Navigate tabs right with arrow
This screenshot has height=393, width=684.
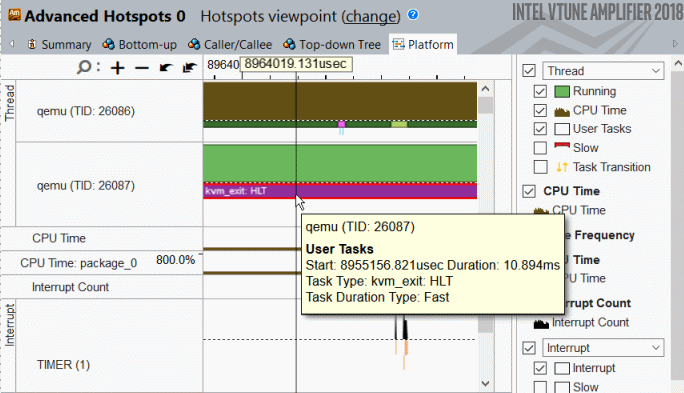[675, 44]
